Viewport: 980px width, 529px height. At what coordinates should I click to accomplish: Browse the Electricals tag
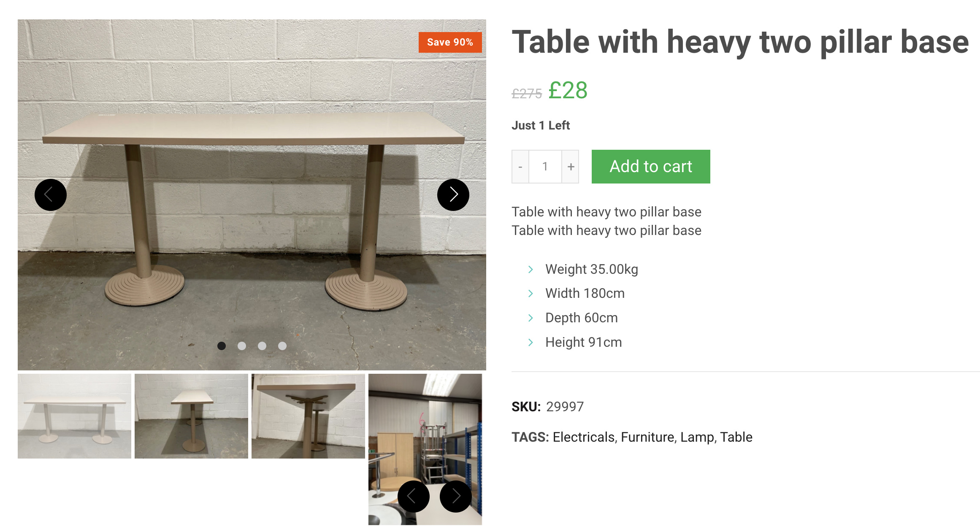pos(583,437)
